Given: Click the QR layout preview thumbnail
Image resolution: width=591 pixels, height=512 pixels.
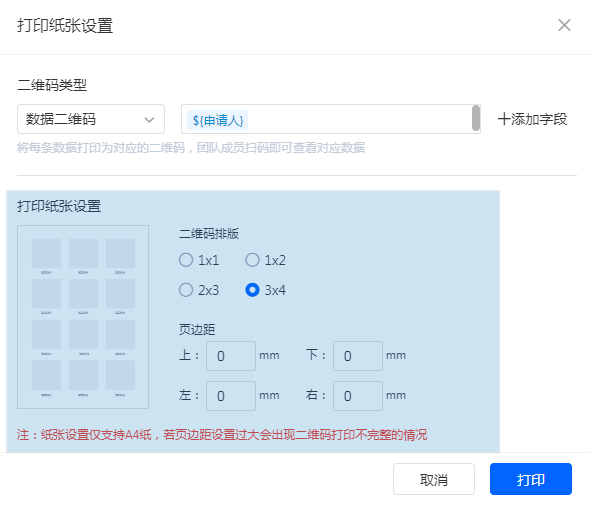Looking at the screenshot, I should click(x=83, y=317).
